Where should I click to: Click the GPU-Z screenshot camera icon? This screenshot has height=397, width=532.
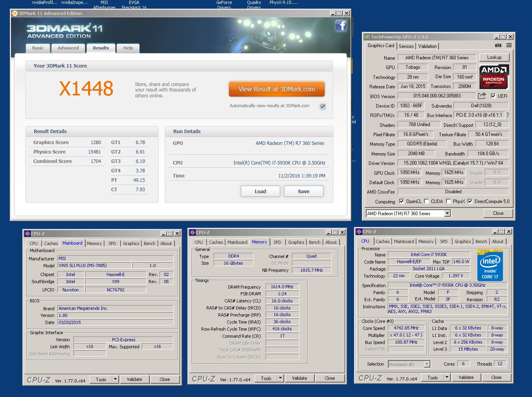click(x=498, y=46)
